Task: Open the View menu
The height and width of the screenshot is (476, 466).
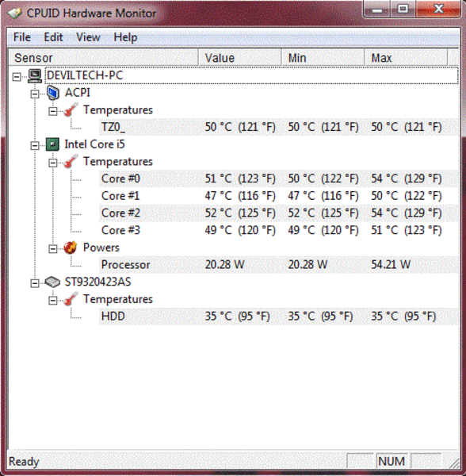Action: [x=88, y=37]
